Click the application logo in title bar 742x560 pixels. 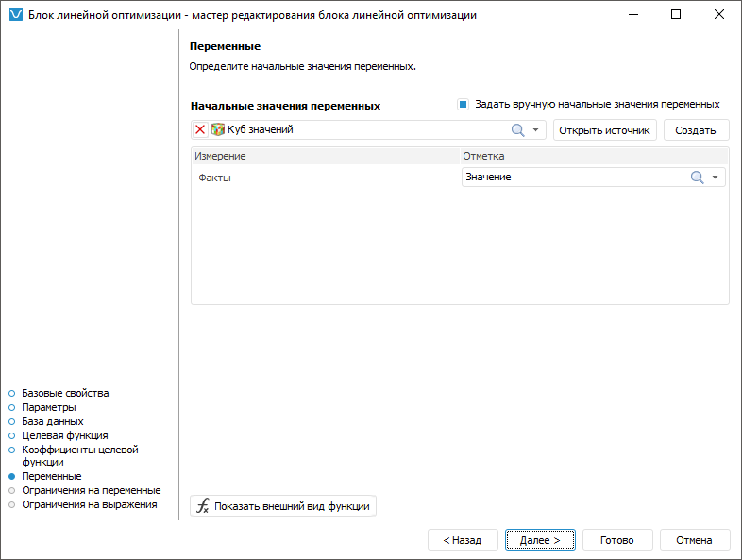pyautogui.click(x=14, y=15)
